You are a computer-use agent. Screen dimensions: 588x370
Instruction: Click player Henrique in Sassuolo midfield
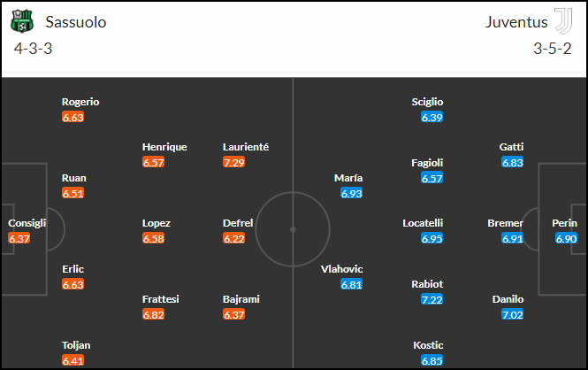(164, 147)
